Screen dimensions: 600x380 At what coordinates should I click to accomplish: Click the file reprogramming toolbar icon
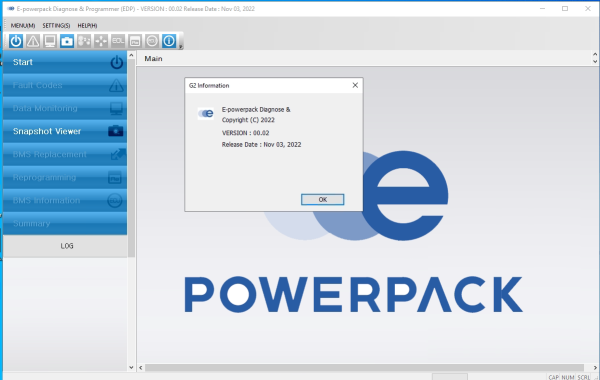(x=135, y=41)
